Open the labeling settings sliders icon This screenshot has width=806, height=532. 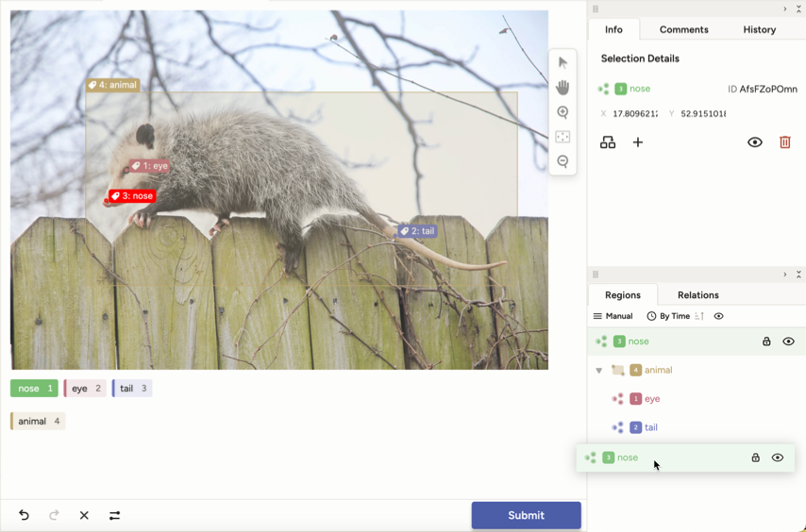[x=114, y=515]
